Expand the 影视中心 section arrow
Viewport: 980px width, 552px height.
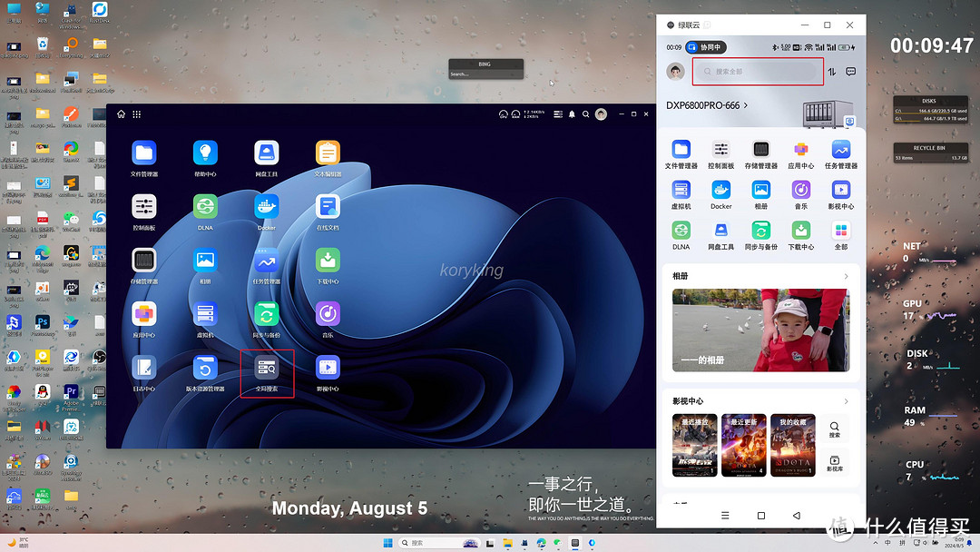pyautogui.click(x=846, y=401)
